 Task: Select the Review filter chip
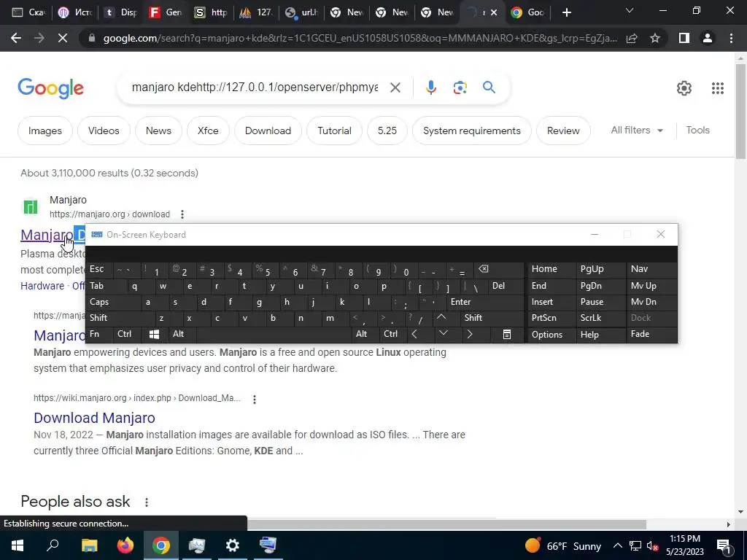(x=563, y=131)
